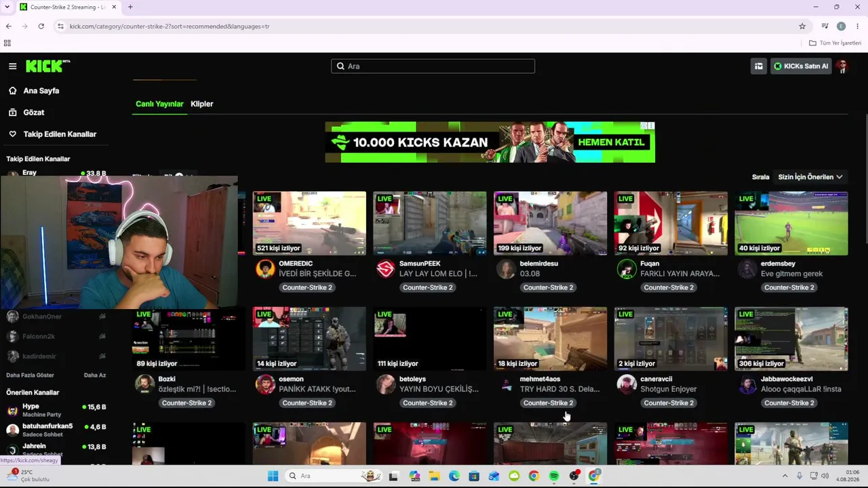The image size is (868, 488).
Task: Go back to the previous page
Action: point(8,26)
